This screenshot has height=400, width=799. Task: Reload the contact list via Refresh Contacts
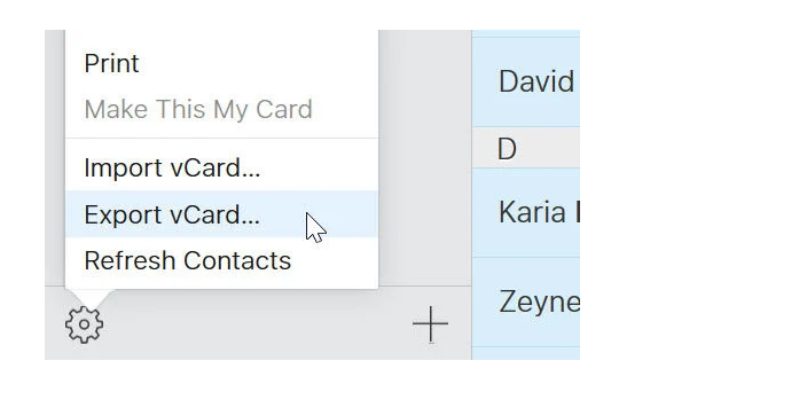pos(222,260)
